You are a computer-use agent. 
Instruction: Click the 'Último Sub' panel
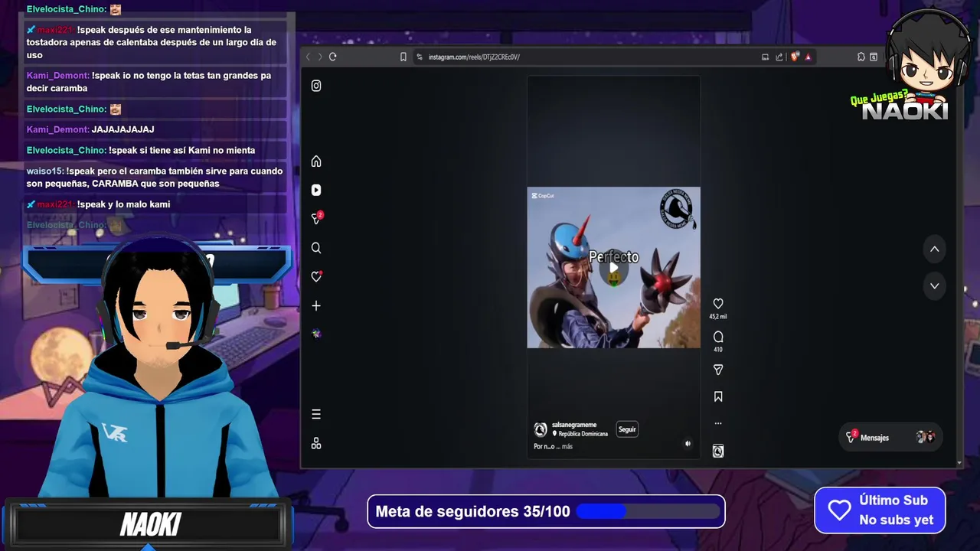click(880, 510)
